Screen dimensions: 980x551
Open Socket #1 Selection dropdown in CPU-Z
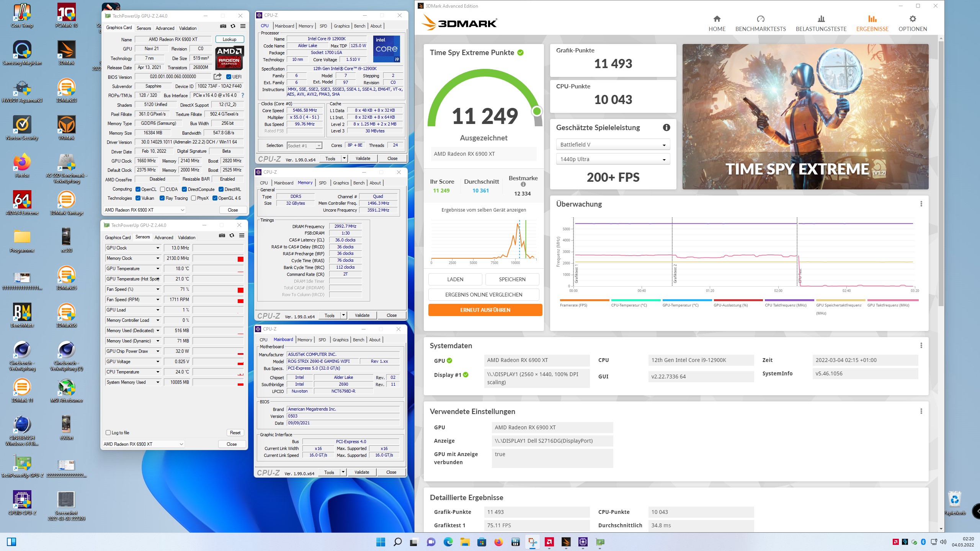point(304,146)
